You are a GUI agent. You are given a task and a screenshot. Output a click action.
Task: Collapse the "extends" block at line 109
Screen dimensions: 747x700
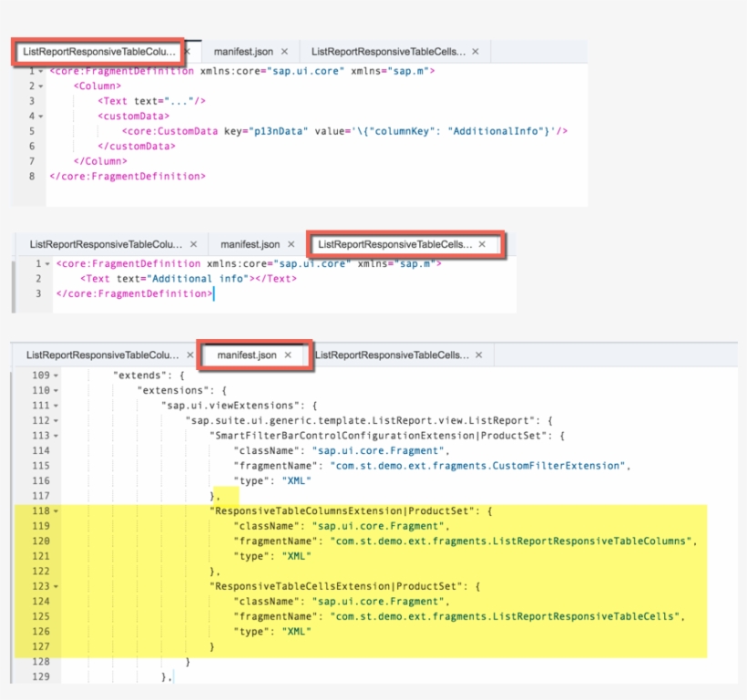[56, 376]
